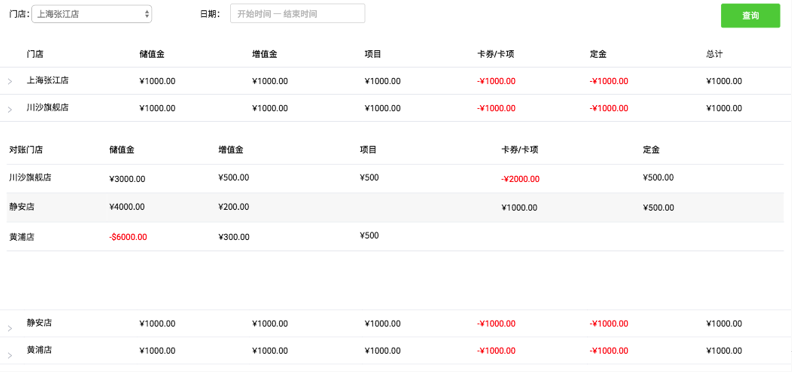Viewport: 792px width, 372px height.
Task: Expand the 上海张江店 row chevron
Action: point(10,82)
